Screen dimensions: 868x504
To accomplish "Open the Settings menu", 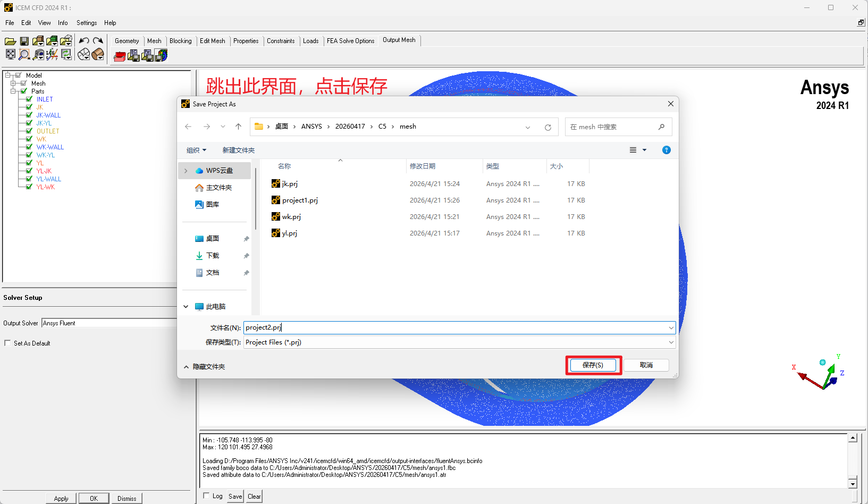I will (87, 23).
